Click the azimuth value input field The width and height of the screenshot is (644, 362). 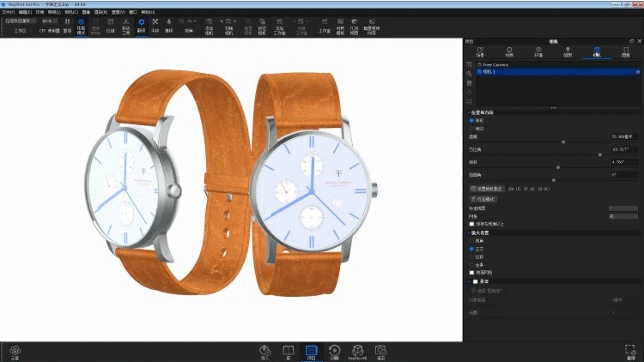point(624,149)
